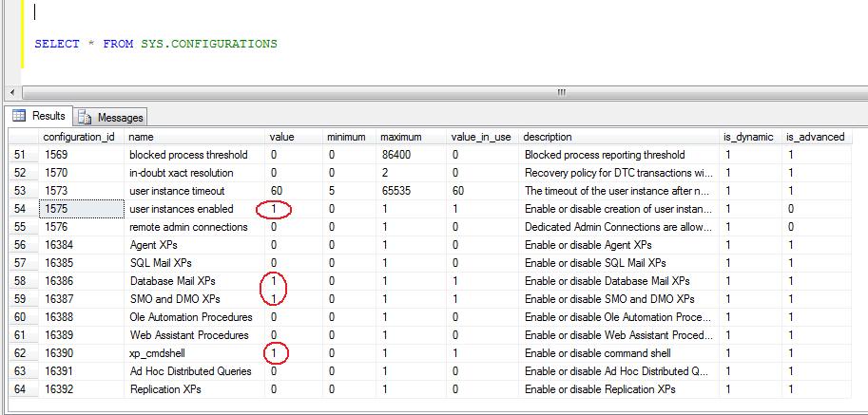This screenshot has height=415, width=868.
Task: Click is_advanced value 0 for user instances enabled
Action: pyautogui.click(x=817, y=209)
